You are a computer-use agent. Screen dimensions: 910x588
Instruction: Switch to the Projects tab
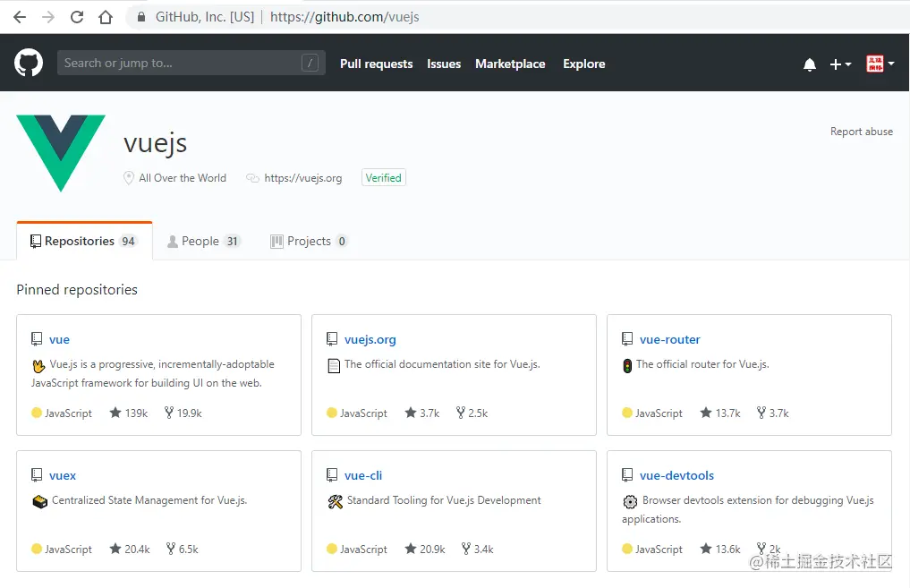pyautogui.click(x=309, y=241)
